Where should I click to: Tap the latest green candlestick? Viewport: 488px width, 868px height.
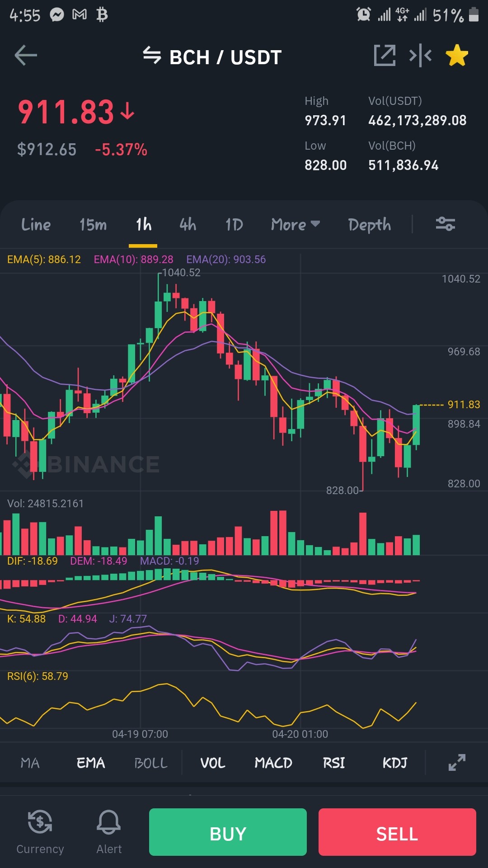click(416, 425)
